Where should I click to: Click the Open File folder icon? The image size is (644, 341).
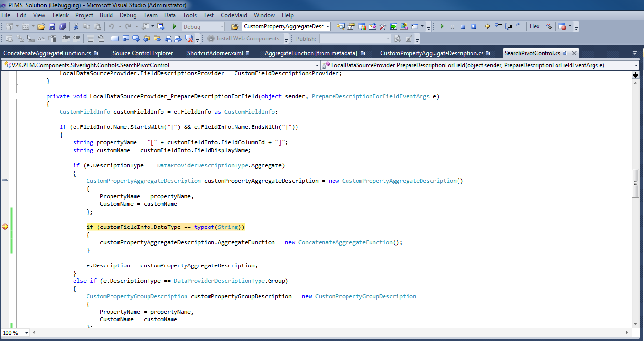point(41,26)
